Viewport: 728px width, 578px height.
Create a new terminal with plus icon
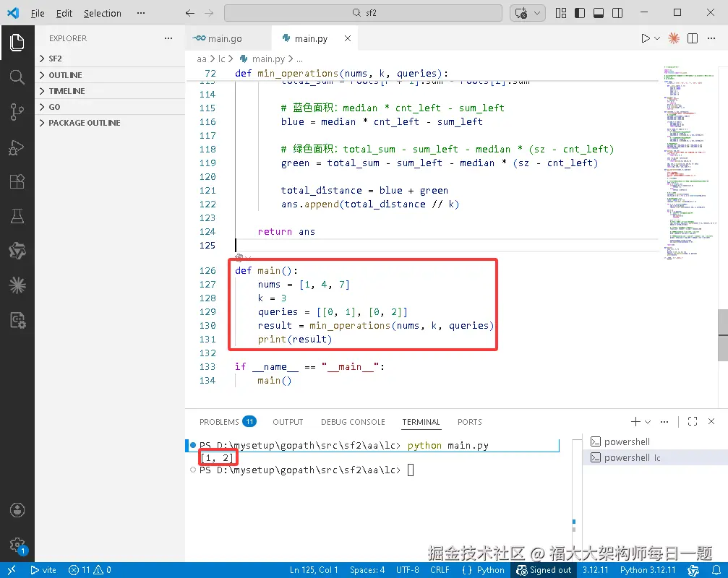635,421
